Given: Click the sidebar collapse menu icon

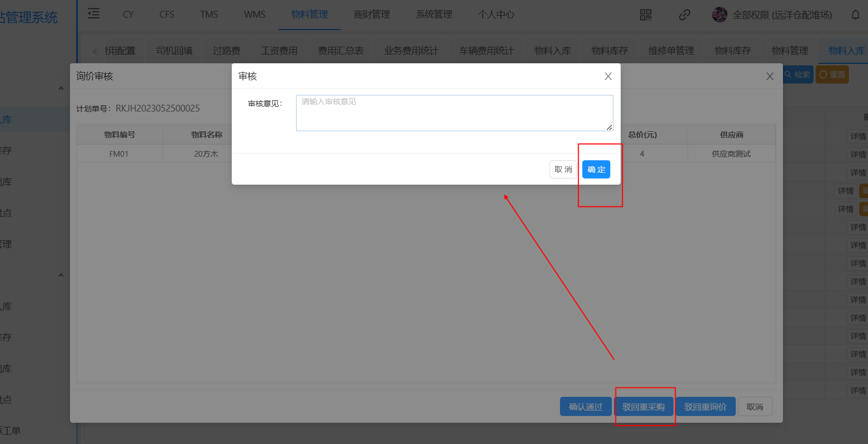Looking at the screenshot, I should [94, 14].
